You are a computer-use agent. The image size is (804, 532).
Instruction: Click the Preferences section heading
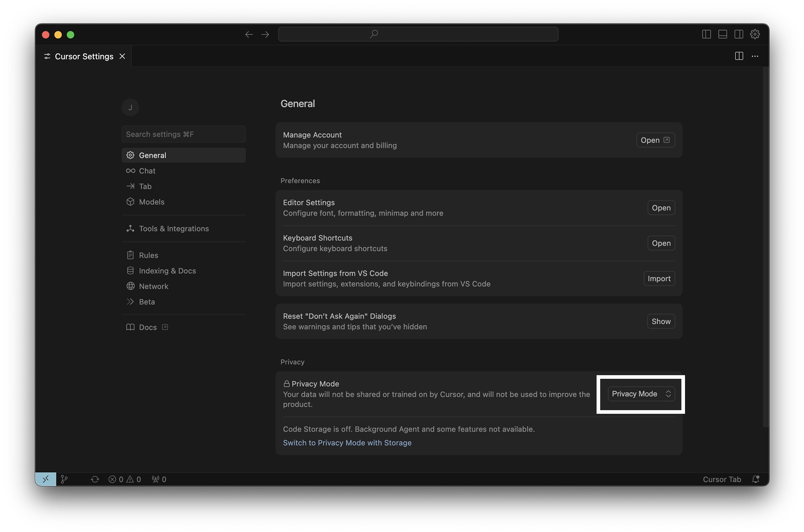(x=300, y=181)
